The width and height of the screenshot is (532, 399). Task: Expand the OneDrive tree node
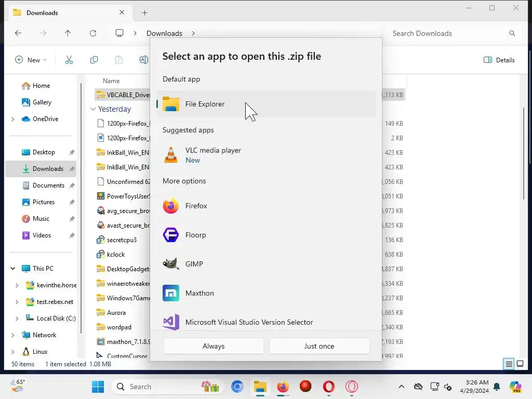pyautogui.click(x=13, y=119)
